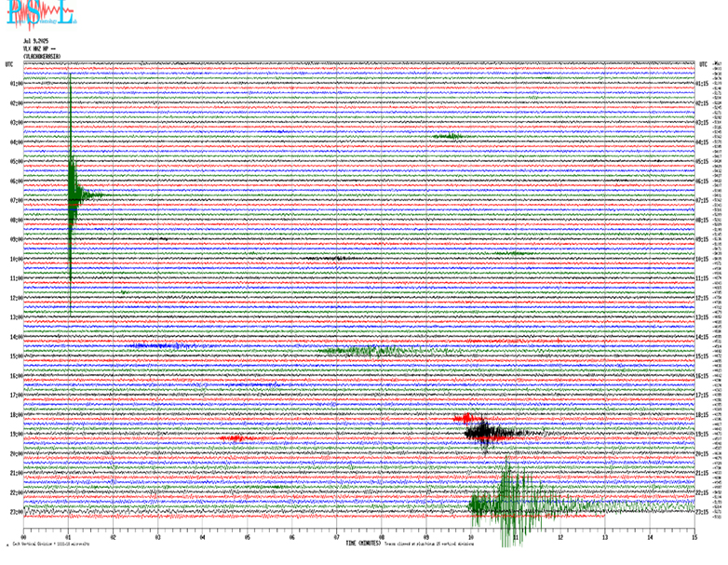728x565 pixels.
Task: Select the 23:00 hour label on left axis
Action: [15, 512]
